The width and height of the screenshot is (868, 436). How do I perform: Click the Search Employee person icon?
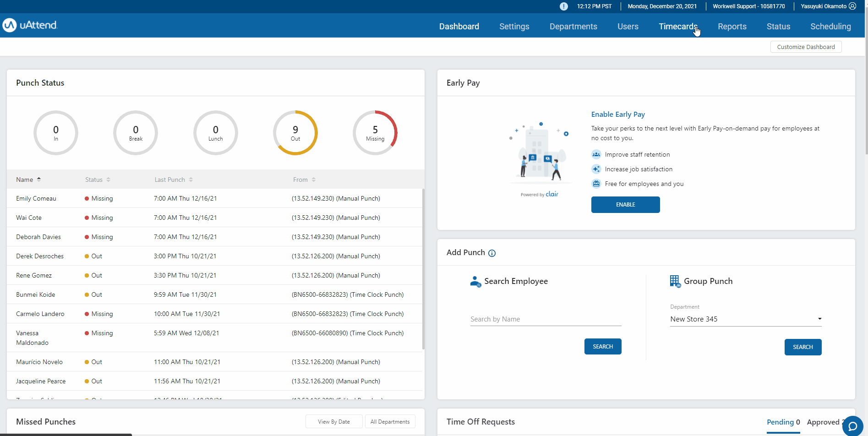pos(475,281)
